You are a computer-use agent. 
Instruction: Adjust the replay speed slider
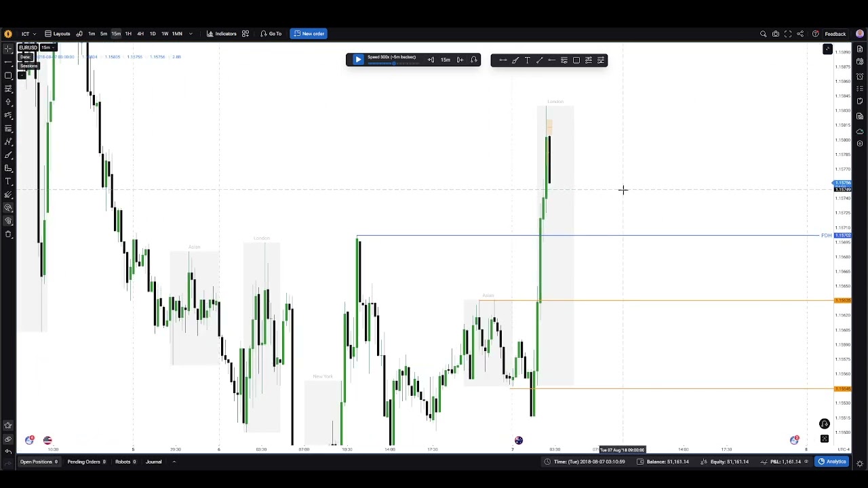tap(393, 63)
